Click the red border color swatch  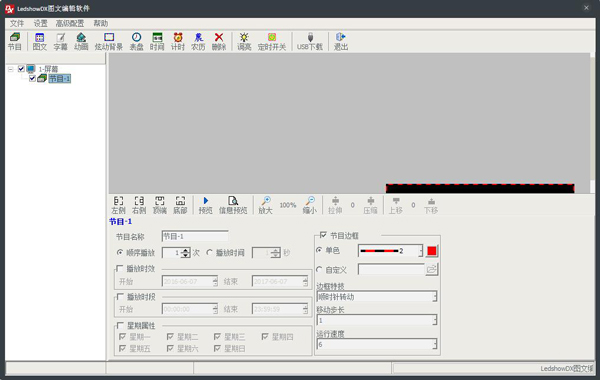(x=432, y=251)
